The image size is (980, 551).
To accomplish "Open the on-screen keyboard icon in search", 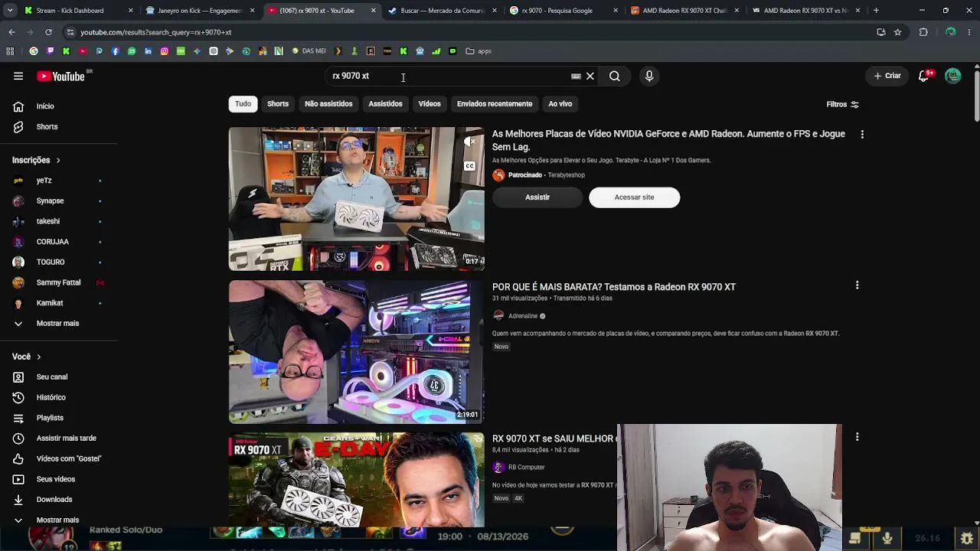I will click(x=576, y=76).
